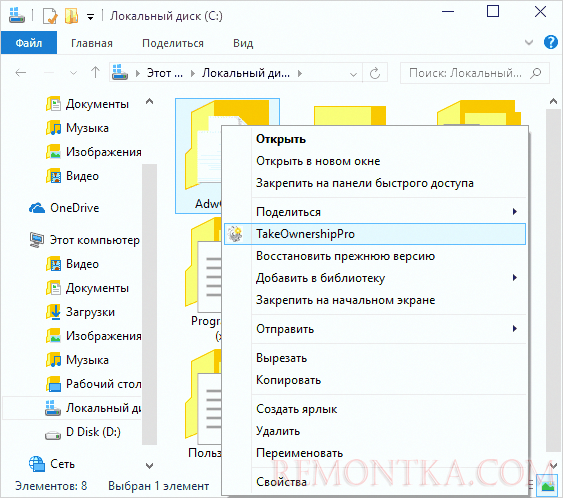Choose Удалить in the context menu
Image resolution: width=563 pixels, height=498 pixels.
point(375,431)
